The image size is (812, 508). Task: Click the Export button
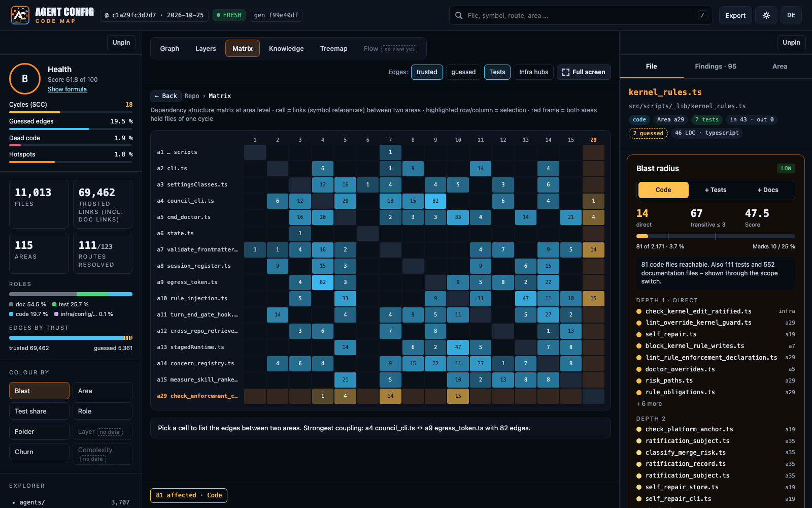pos(735,15)
